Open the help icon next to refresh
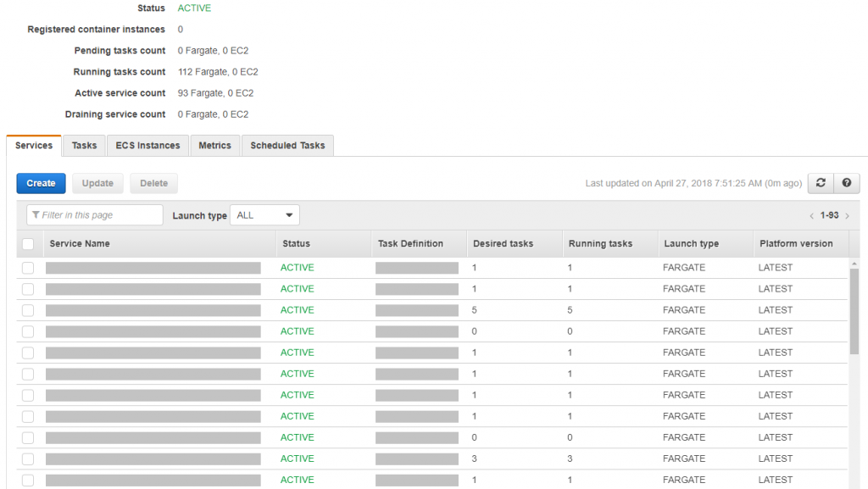868x489 pixels. click(845, 183)
